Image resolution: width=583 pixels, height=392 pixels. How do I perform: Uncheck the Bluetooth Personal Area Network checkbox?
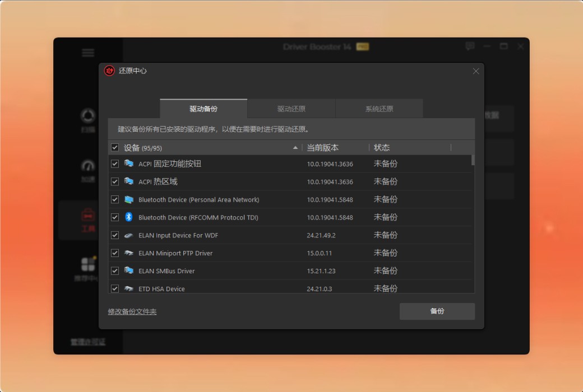[x=115, y=199]
